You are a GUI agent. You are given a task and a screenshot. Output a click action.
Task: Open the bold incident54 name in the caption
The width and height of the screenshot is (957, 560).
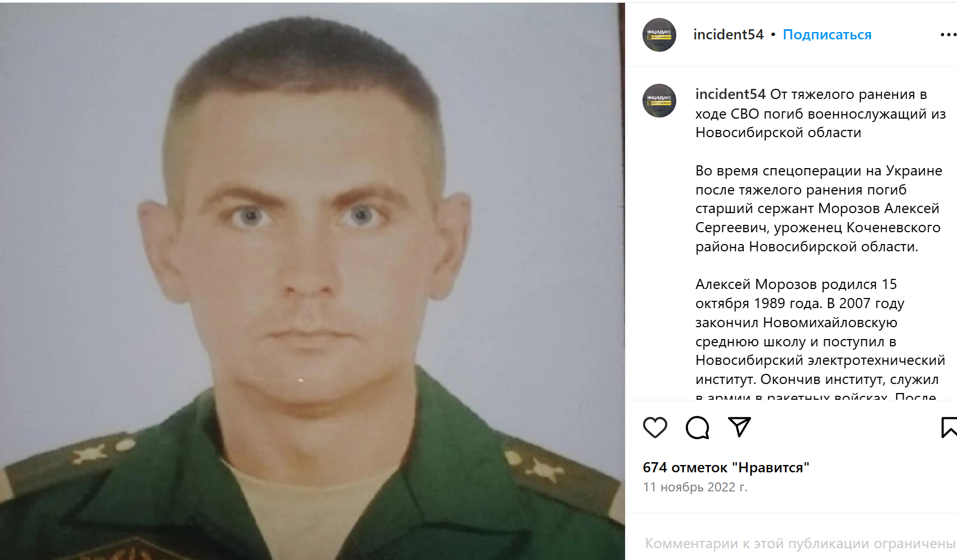(730, 94)
